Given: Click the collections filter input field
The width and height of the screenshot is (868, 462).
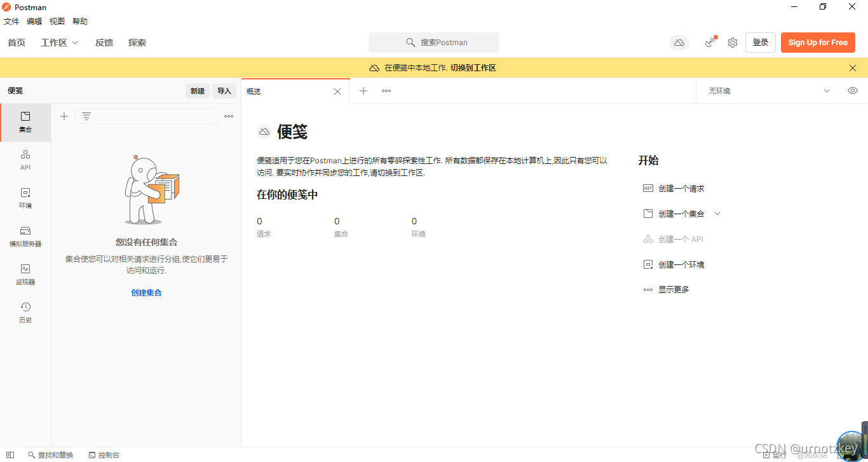Looking at the screenshot, I should coord(146,116).
